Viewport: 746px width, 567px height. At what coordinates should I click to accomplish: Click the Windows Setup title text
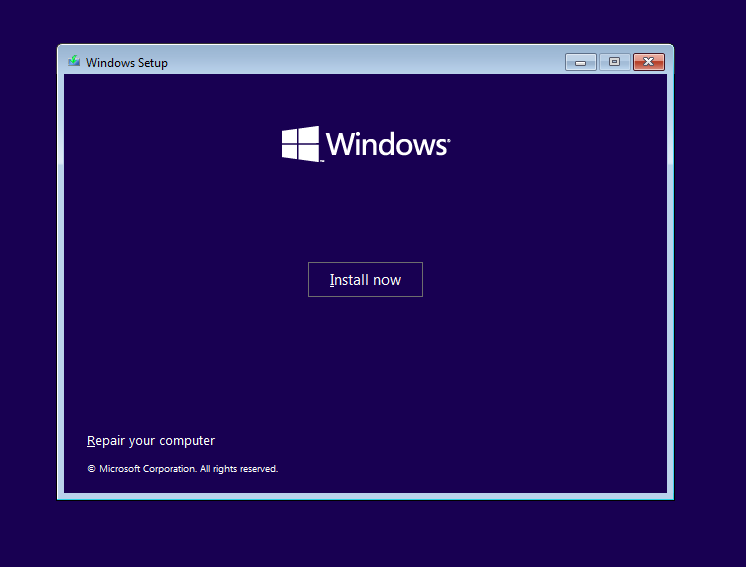pos(127,63)
